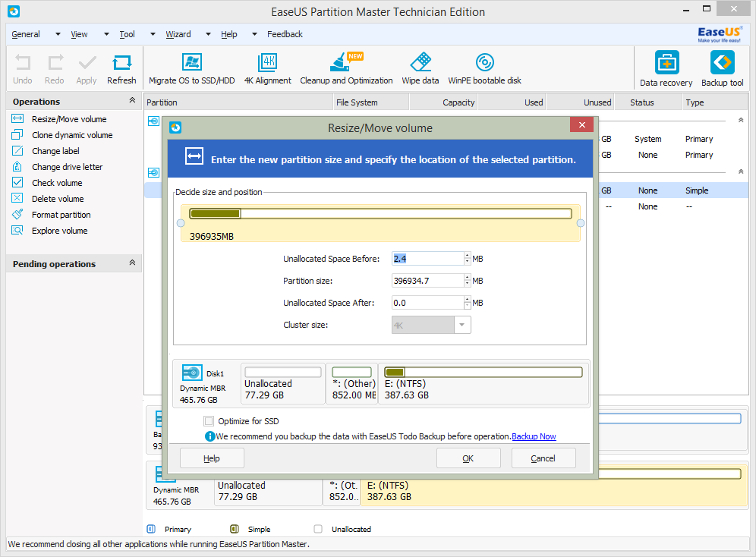The image size is (756, 557).
Task: Select the Unallocated 77.29 GB block in dialog
Action: click(283, 383)
